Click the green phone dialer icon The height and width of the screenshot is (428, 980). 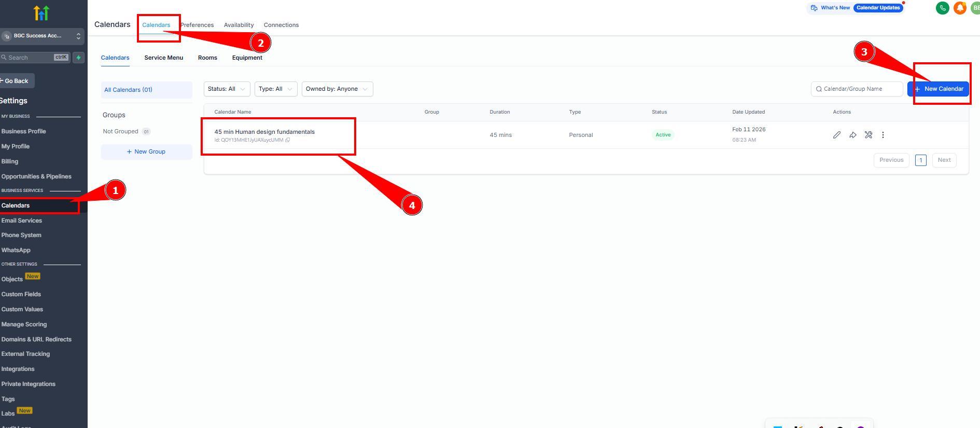point(942,8)
